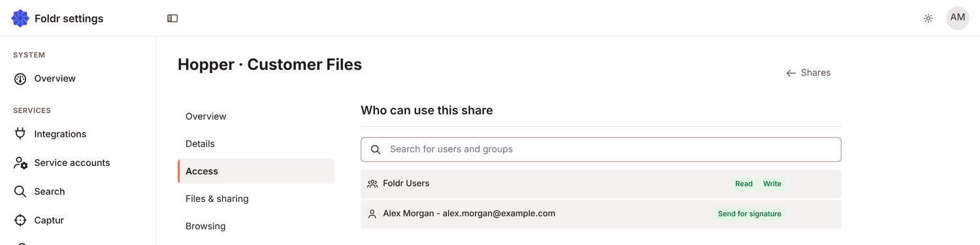This screenshot has width=980, height=245.
Task: Toggle the sidebar panel icon
Action: tap(172, 18)
